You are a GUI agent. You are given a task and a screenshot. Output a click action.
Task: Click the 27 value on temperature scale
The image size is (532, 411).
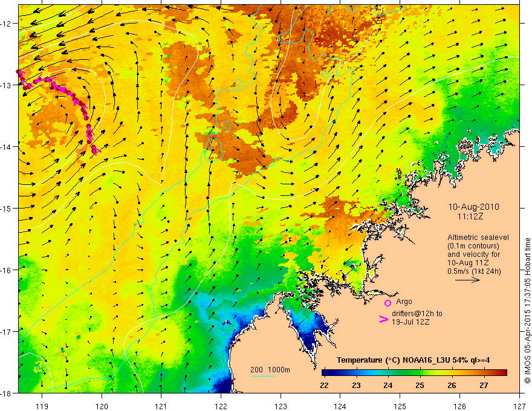pos(484,385)
